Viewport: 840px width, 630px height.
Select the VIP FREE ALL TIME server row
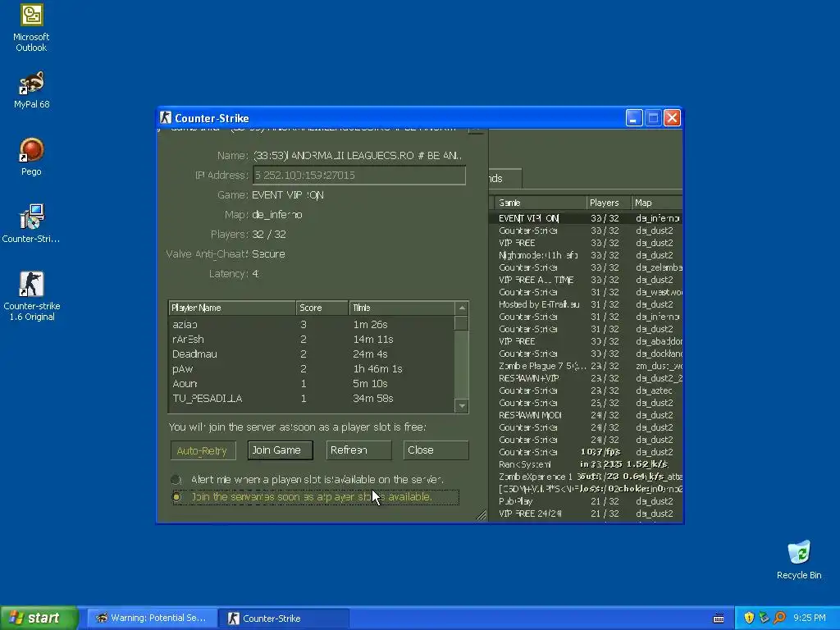click(x=586, y=280)
